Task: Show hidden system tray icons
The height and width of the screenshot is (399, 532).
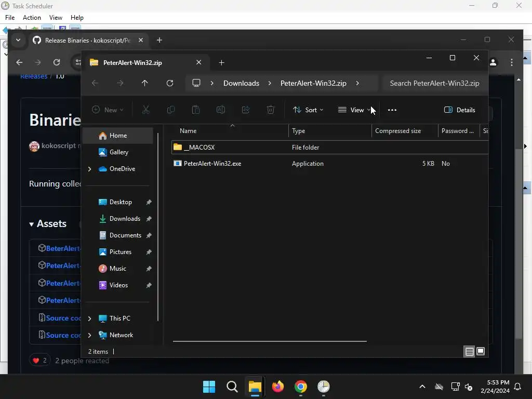Action: click(422, 387)
